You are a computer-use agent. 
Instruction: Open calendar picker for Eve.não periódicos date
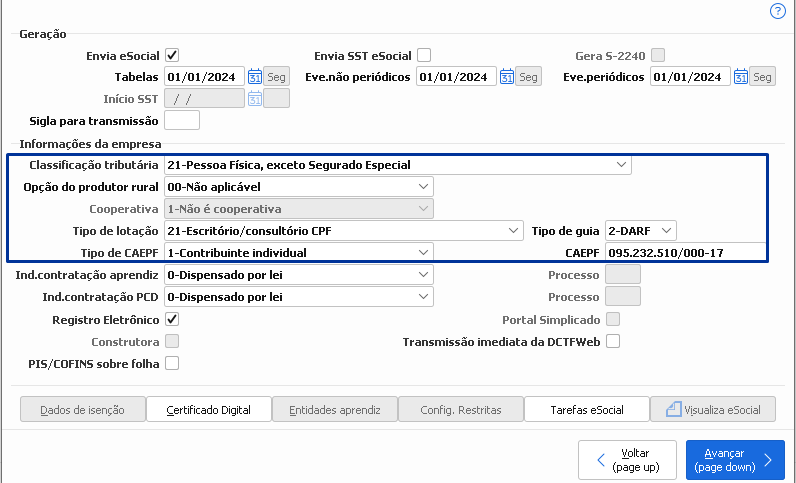pos(506,77)
